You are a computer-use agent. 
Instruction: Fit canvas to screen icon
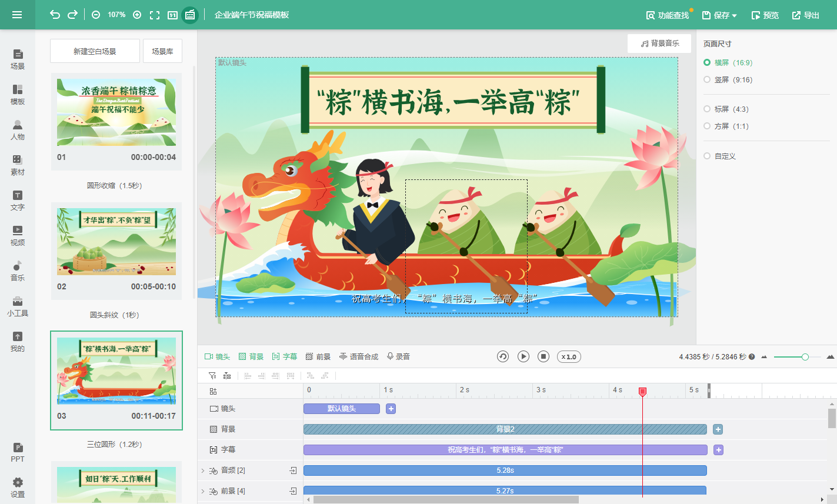[x=155, y=15]
